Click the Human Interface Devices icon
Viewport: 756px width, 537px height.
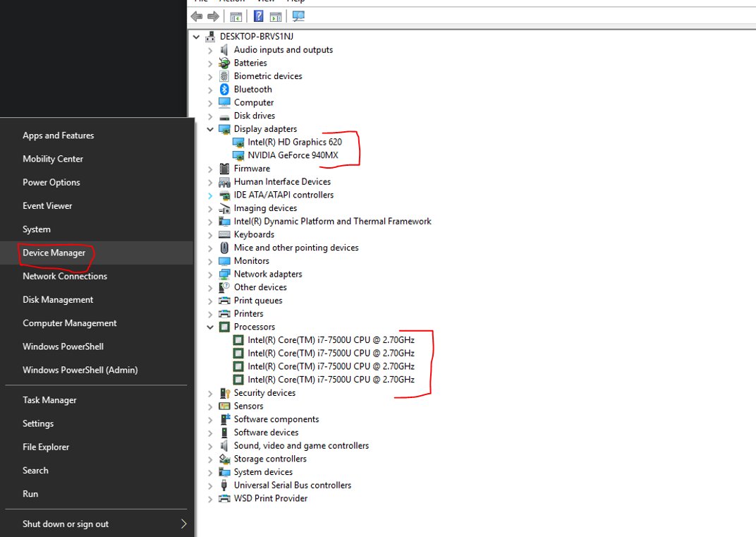[224, 182]
